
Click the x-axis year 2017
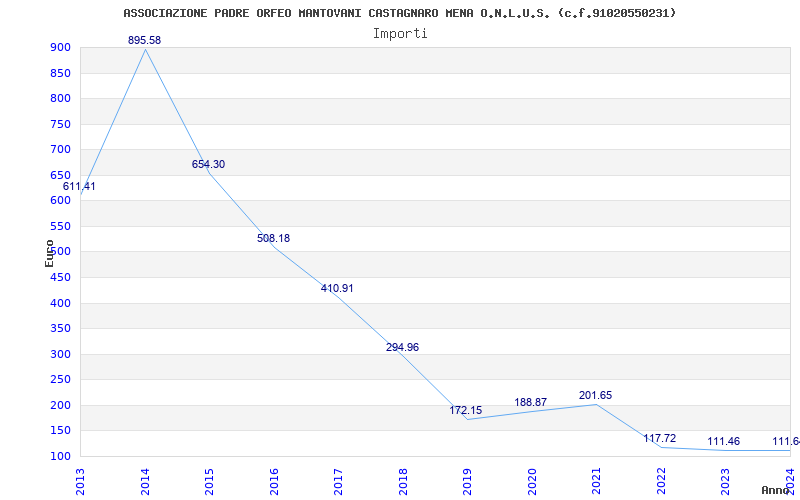[338, 482]
